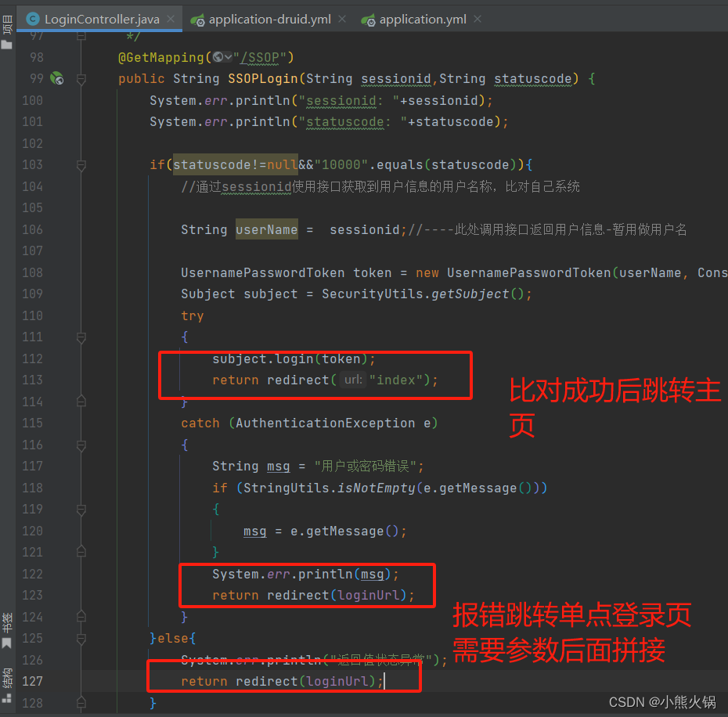Collapse the try block fold on line 111
Image resolution: width=728 pixels, height=717 pixels.
81,337
